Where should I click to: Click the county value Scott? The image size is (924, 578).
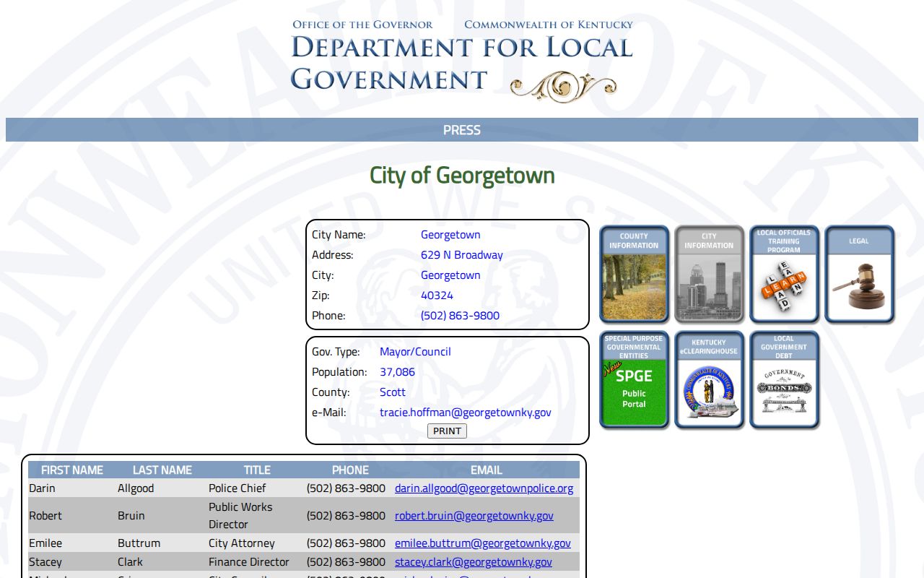click(393, 392)
